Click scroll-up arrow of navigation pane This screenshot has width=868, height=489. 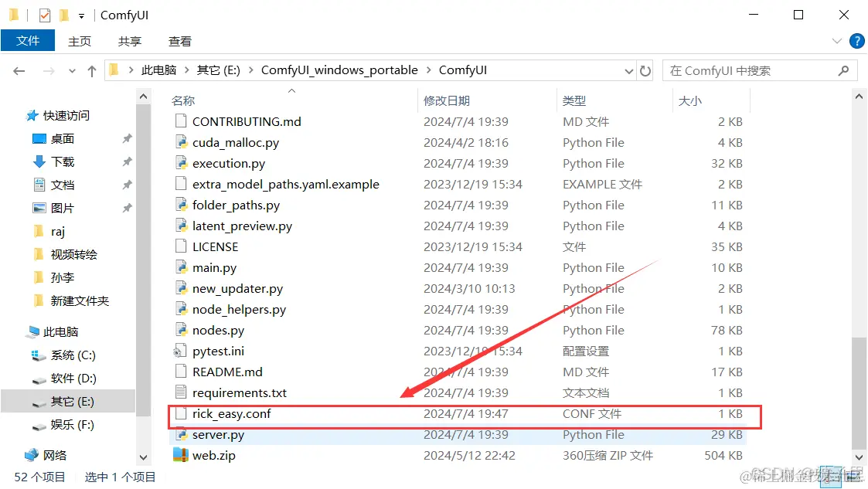click(143, 97)
